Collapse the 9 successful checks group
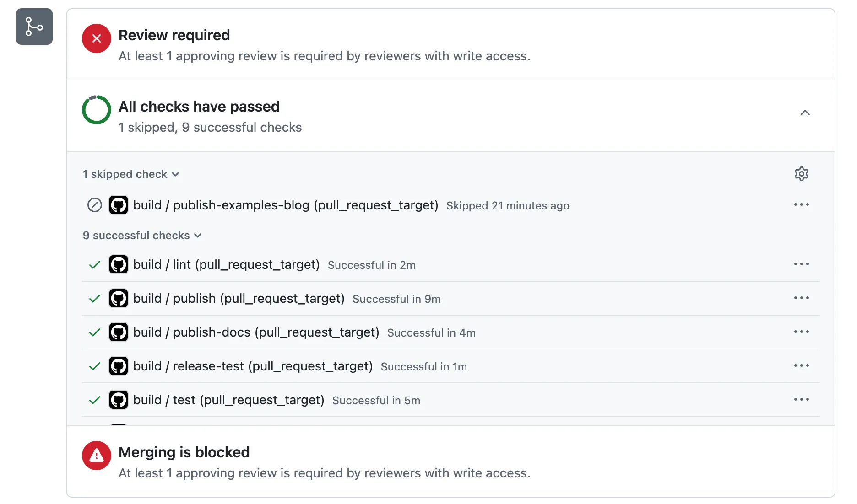The height and width of the screenshot is (504, 857). [142, 236]
